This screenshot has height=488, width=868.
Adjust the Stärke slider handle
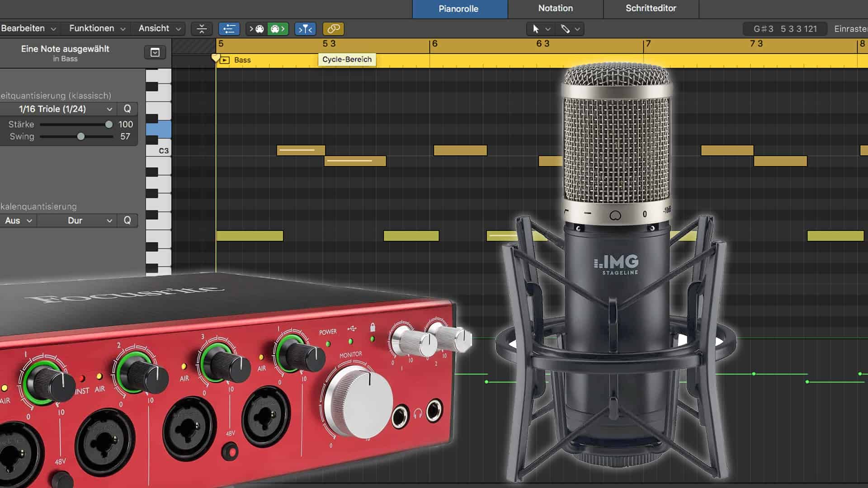[x=108, y=124]
